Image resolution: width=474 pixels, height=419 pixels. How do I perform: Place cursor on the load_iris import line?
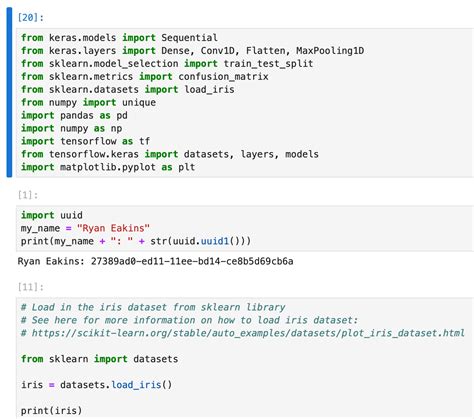tap(128, 90)
